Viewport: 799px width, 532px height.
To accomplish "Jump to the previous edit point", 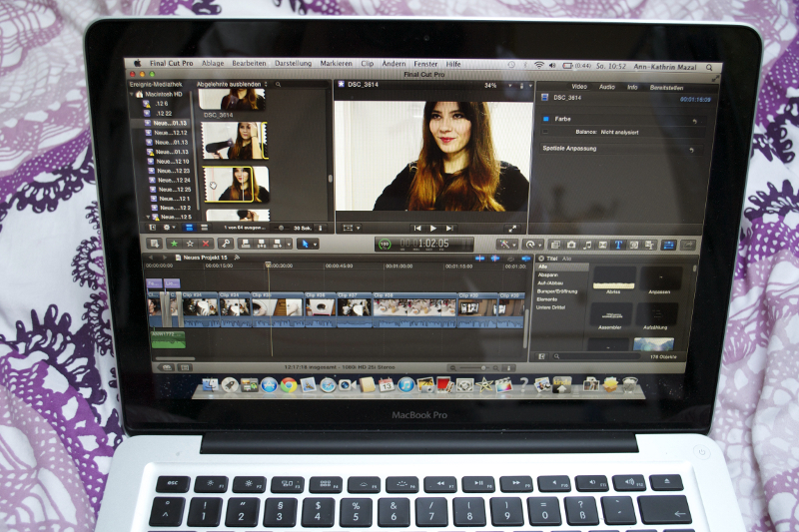I will [417, 229].
